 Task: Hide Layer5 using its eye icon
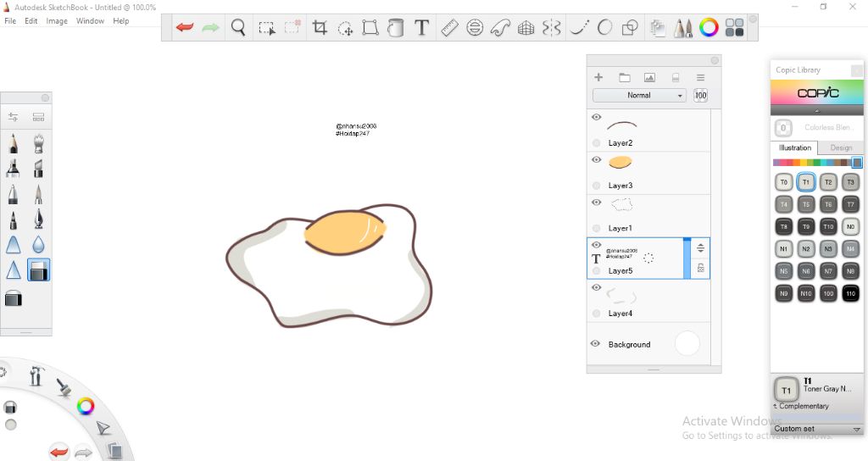click(x=596, y=245)
